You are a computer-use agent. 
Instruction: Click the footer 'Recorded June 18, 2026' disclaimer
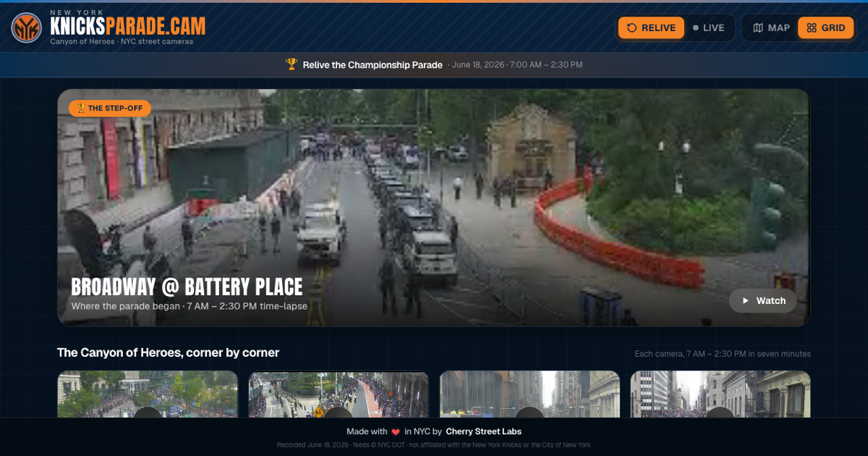tap(434, 445)
